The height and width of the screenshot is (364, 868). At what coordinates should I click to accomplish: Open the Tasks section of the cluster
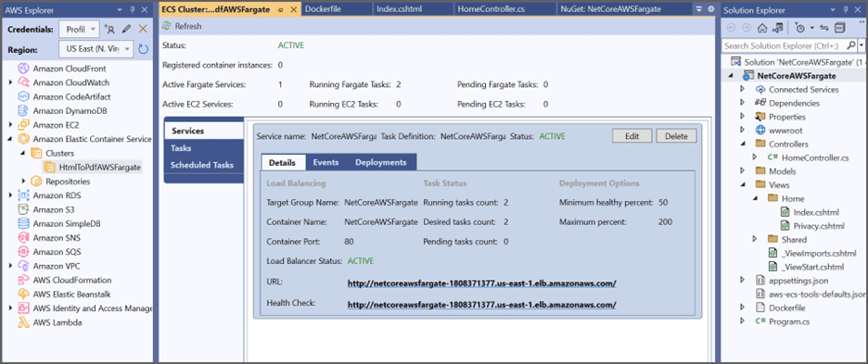coord(204,148)
